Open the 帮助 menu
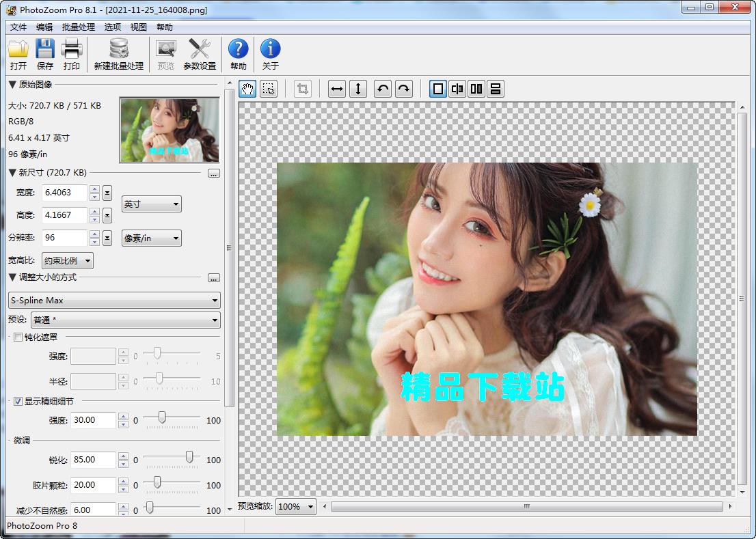Viewport: 756px width, 539px height. 165,27
